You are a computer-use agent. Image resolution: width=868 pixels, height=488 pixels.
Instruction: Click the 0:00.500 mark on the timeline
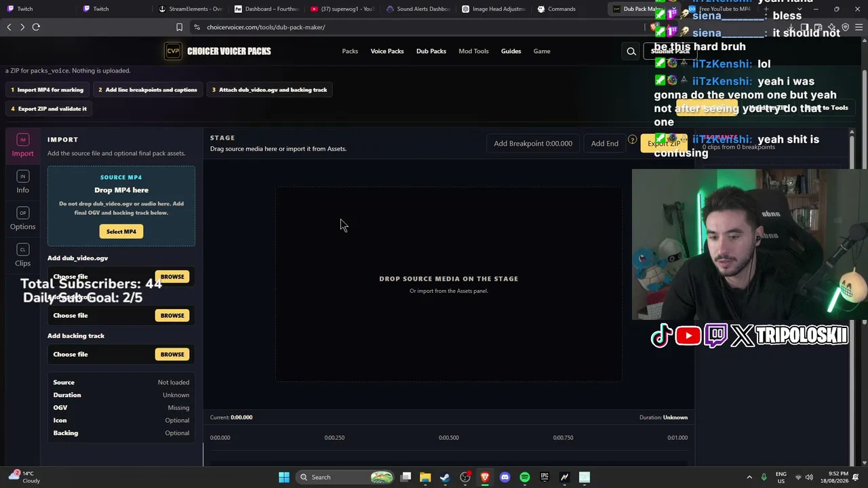pos(449,438)
